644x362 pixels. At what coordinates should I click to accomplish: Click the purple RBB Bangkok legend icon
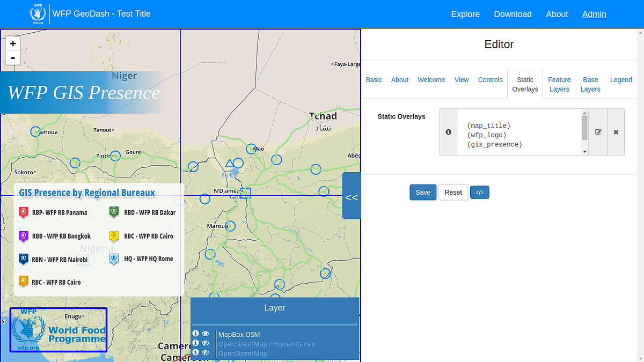23,236
